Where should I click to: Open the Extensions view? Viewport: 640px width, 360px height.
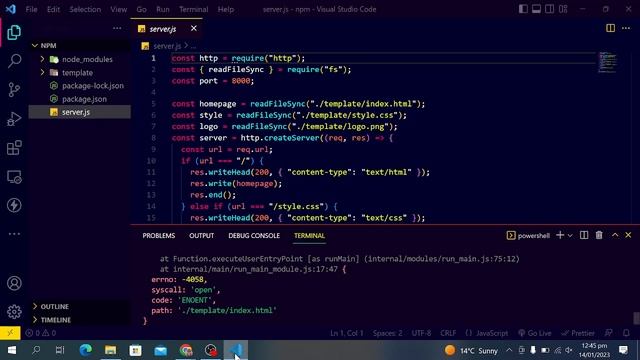click(x=14, y=148)
